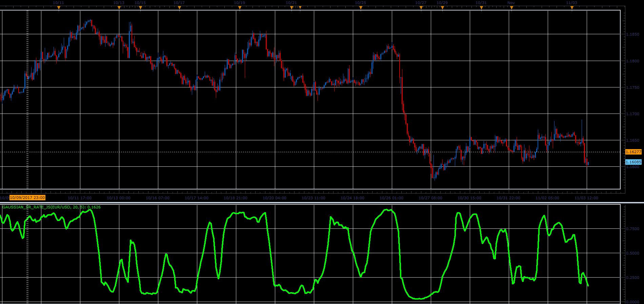
Task: Click the 1.1850 price axis label
Action: [632, 35]
